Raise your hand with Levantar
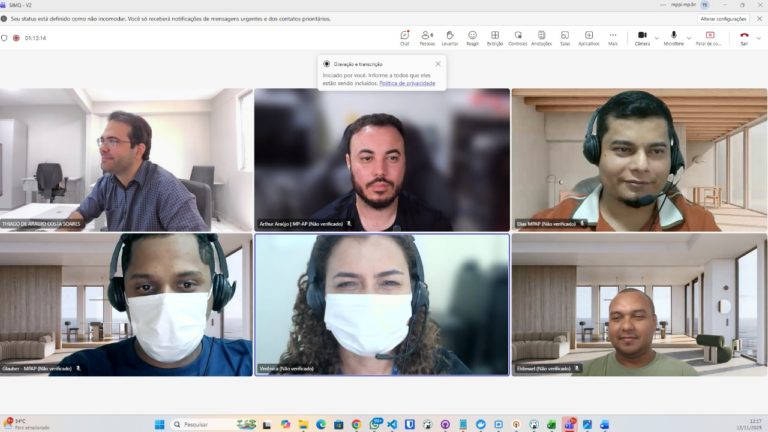 pos(450,37)
